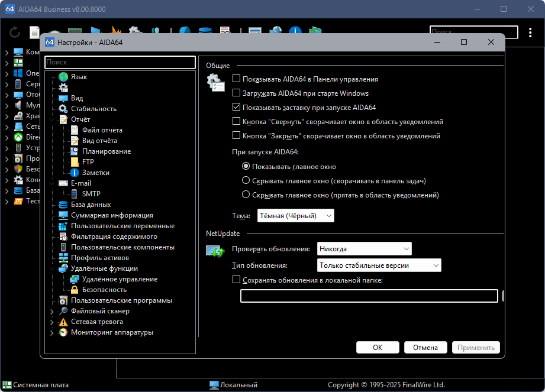Select the Язык globe icon
545x392 pixels.
pyautogui.click(x=63, y=77)
